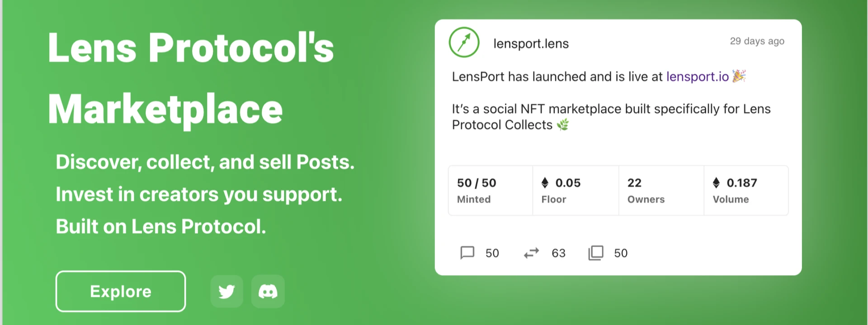Select the 50 / 50 Minted stat
Viewport: 868px width, 325px height.
476,190
